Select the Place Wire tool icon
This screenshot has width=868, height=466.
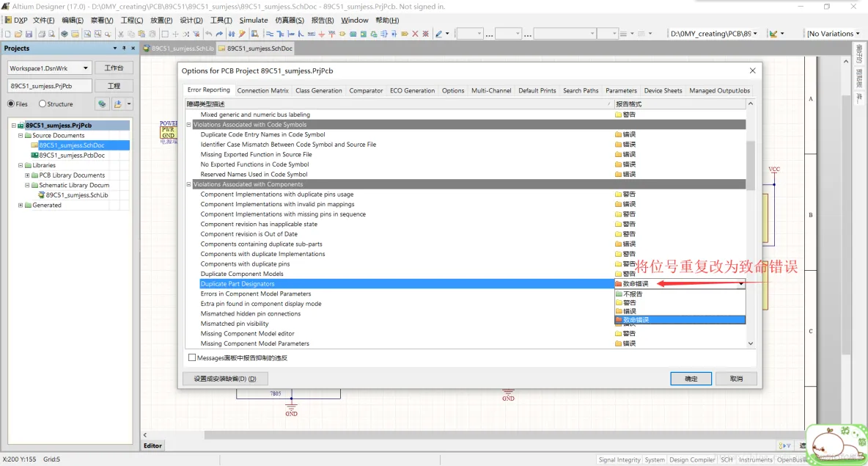270,34
